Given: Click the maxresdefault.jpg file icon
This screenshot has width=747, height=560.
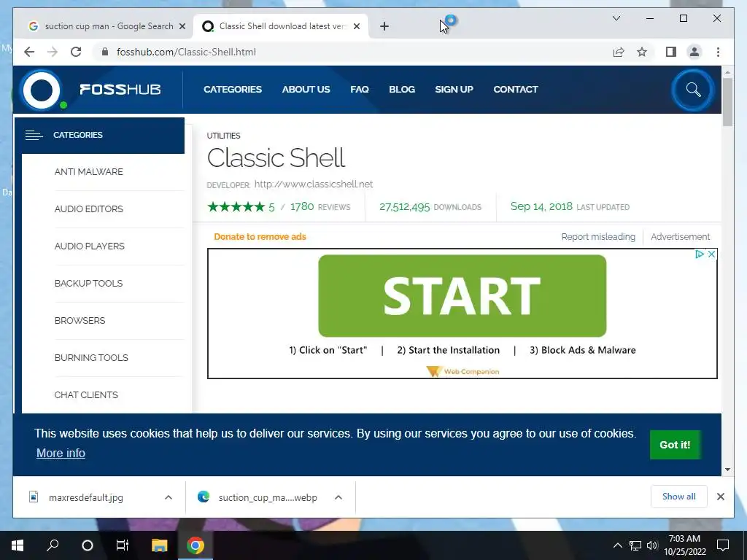Looking at the screenshot, I should coord(34,497).
